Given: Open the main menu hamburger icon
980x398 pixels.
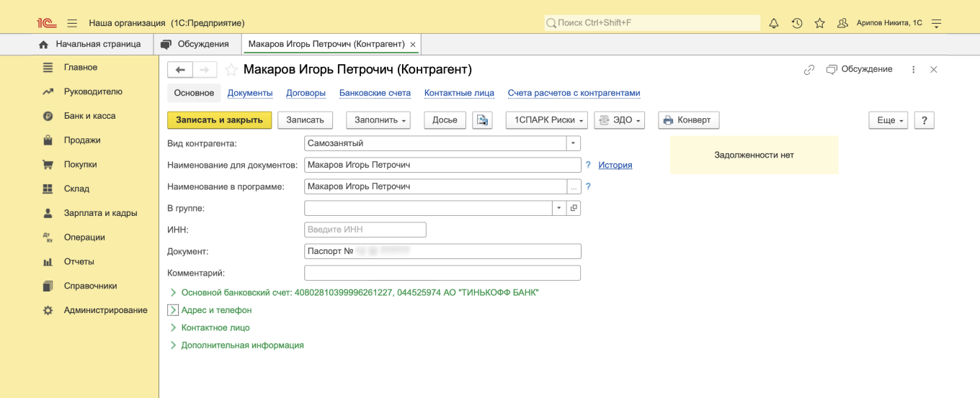Looking at the screenshot, I should point(72,23).
